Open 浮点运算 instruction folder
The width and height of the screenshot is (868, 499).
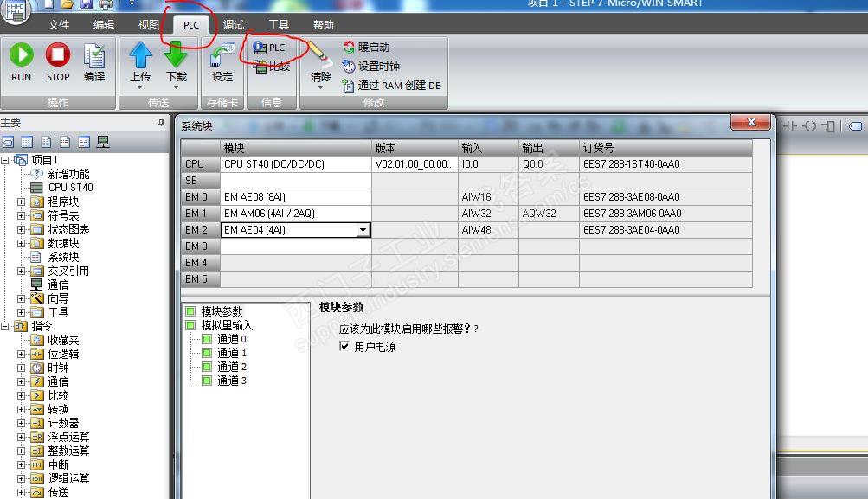(60, 437)
